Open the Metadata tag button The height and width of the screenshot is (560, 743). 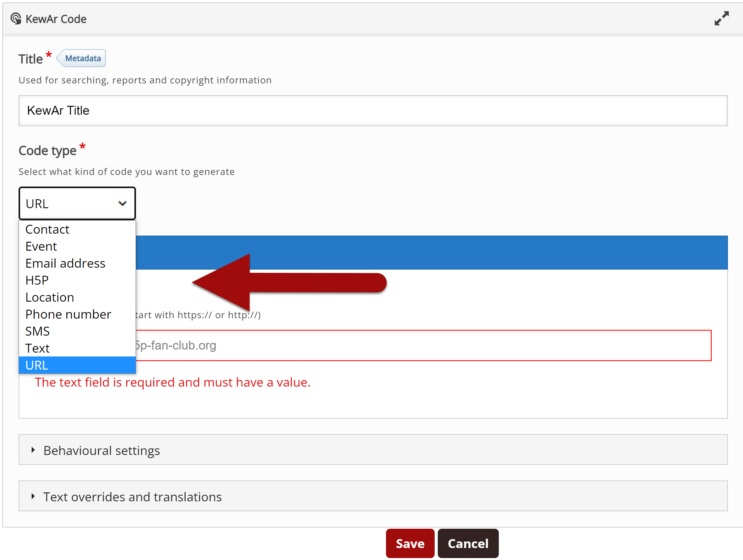(x=82, y=58)
